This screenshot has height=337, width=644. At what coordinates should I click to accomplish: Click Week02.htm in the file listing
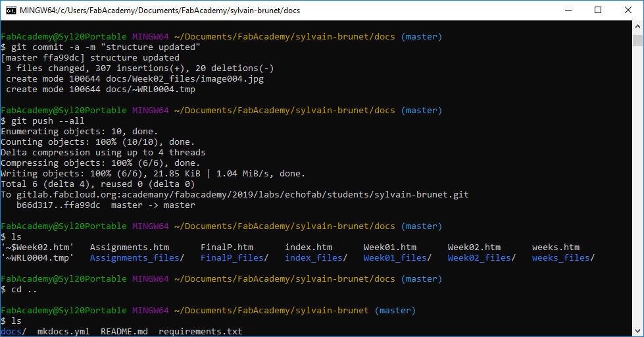click(x=474, y=247)
